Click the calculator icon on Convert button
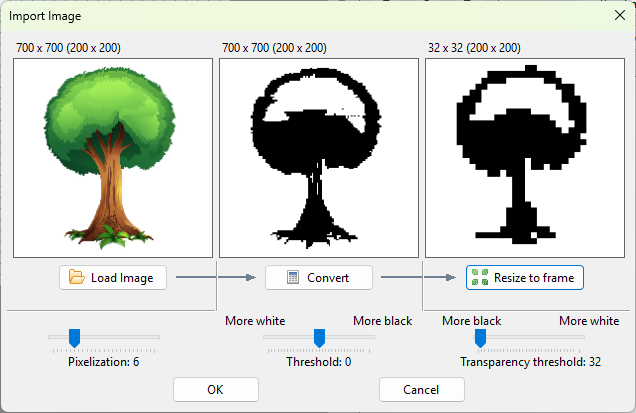 293,277
